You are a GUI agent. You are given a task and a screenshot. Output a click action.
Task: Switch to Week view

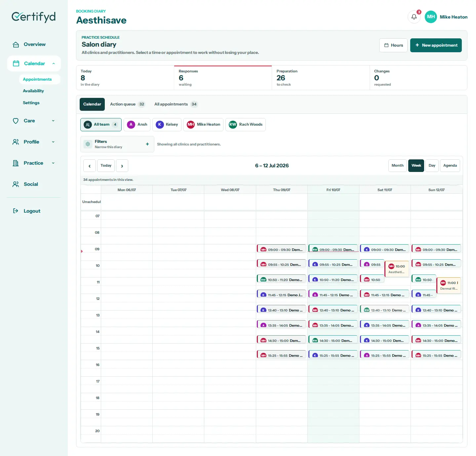416,166
